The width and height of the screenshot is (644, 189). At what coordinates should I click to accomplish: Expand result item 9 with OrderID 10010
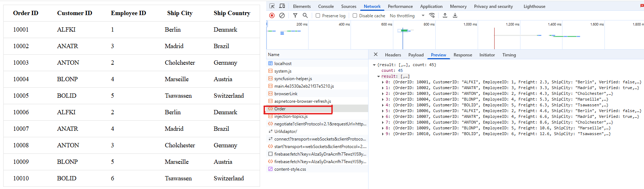[x=383, y=134]
